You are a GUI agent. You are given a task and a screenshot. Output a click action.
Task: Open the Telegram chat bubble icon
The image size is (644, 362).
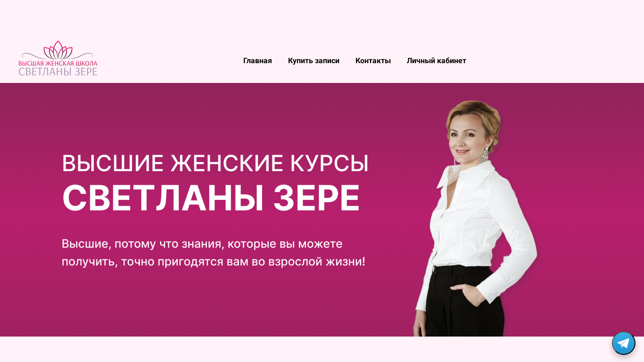tap(623, 343)
